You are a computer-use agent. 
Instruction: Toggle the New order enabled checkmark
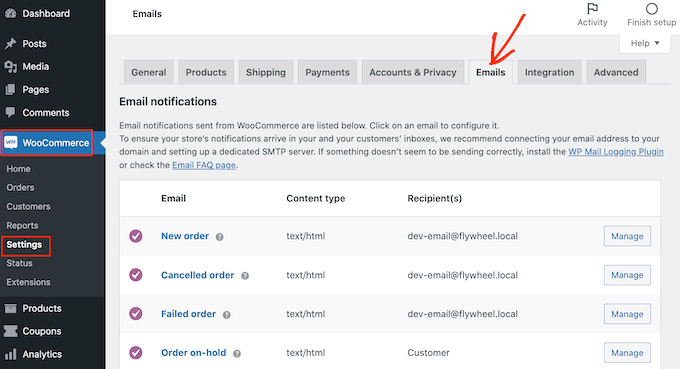click(136, 236)
